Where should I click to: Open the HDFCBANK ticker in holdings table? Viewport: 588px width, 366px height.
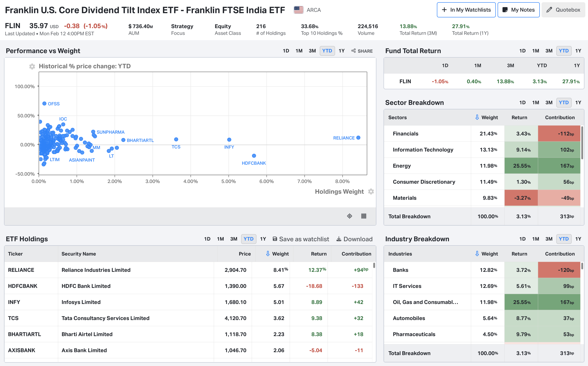(x=23, y=286)
